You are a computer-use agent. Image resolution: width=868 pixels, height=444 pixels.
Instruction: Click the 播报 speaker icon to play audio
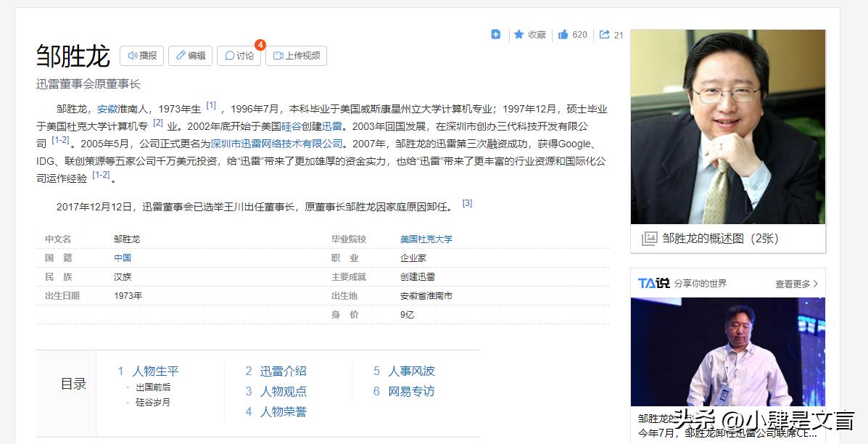tap(131, 55)
